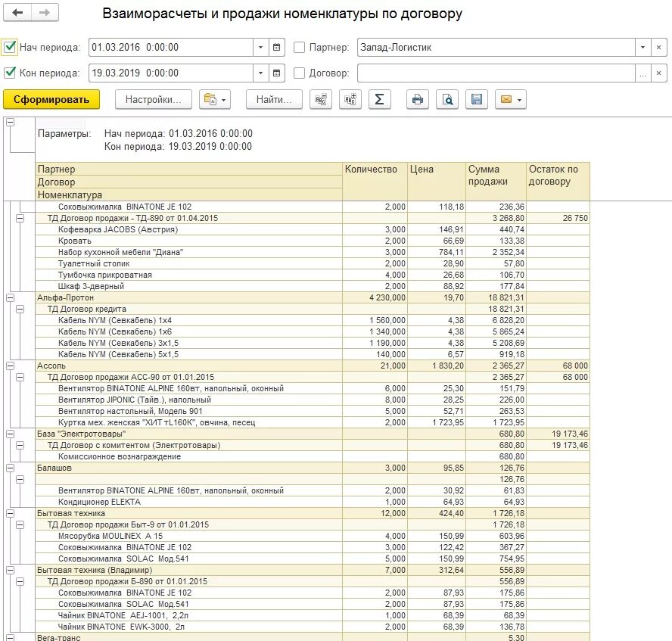Expand all groups toolbar icon
This screenshot has height=641, width=672.
(x=350, y=99)
